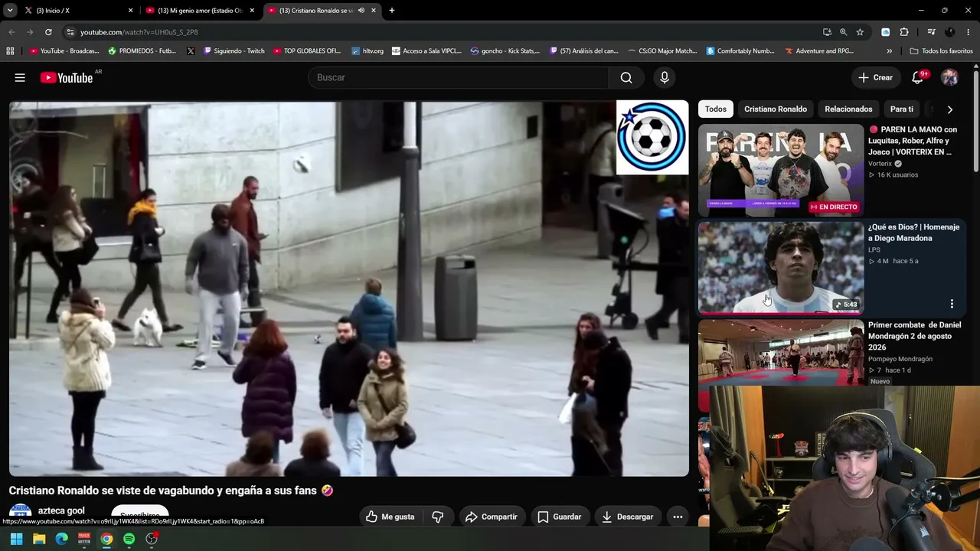Select the Cristiano Ronaldo filter chip
Screen dimensions: 980x551
point(776,109)
